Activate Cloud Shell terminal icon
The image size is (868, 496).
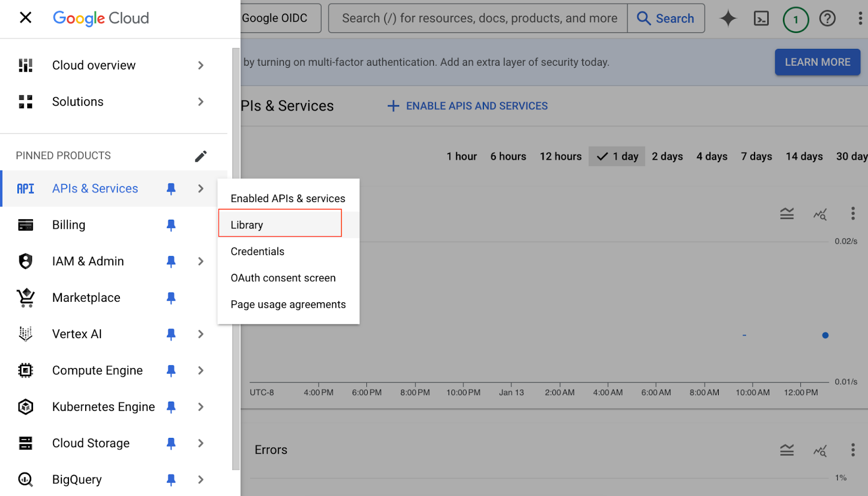click(761, 18)
